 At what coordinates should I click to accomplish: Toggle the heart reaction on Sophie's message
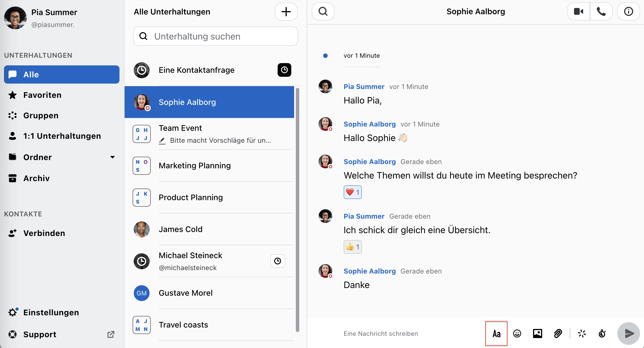click(x=353, y=192)
